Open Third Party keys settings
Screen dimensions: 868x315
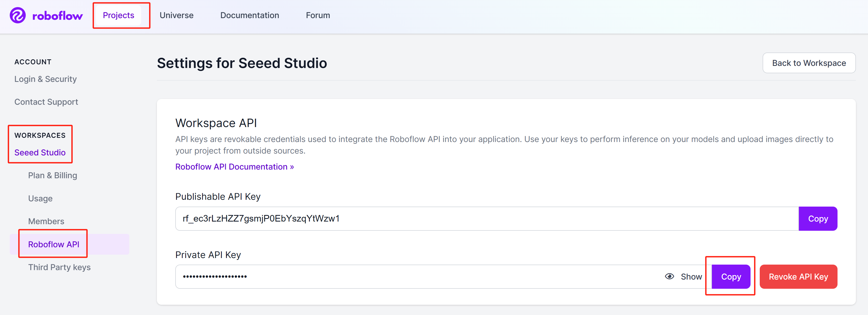coord(59,267)
